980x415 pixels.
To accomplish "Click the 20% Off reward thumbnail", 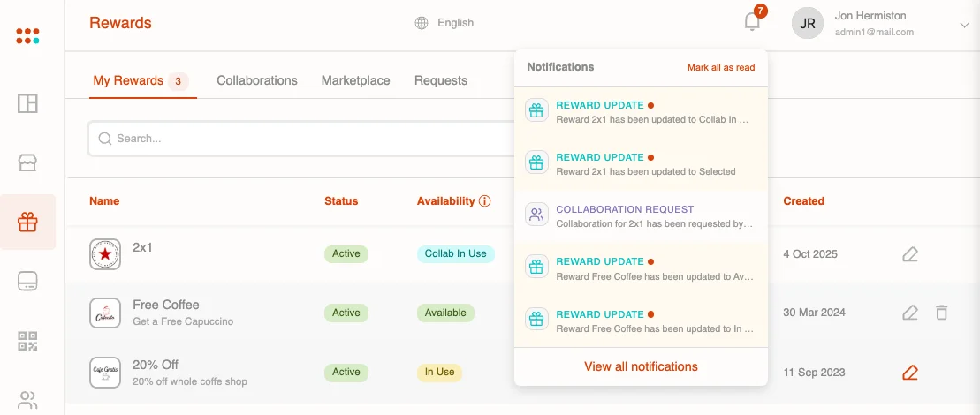I will pos(105,373).
